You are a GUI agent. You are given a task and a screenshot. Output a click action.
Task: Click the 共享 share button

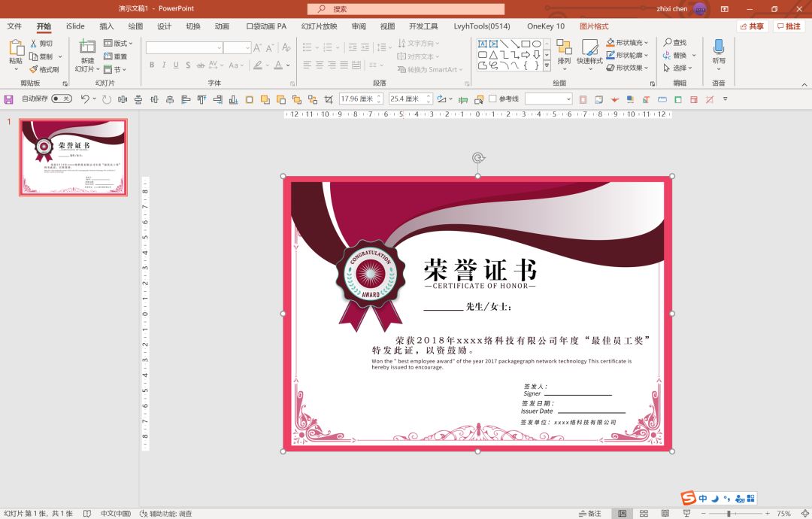(752, 26)
